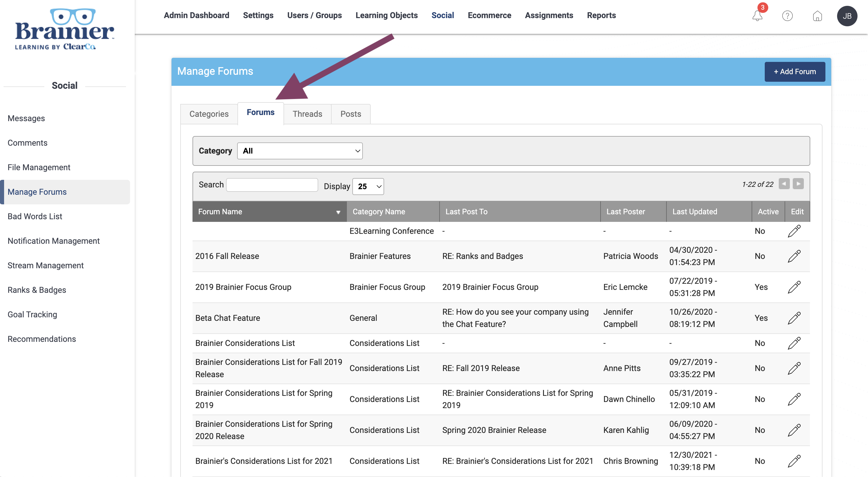Edit the Beta Chat Feature forum
Image resolution: width=868 pixels, height=477 pixels.
[794, 318]
